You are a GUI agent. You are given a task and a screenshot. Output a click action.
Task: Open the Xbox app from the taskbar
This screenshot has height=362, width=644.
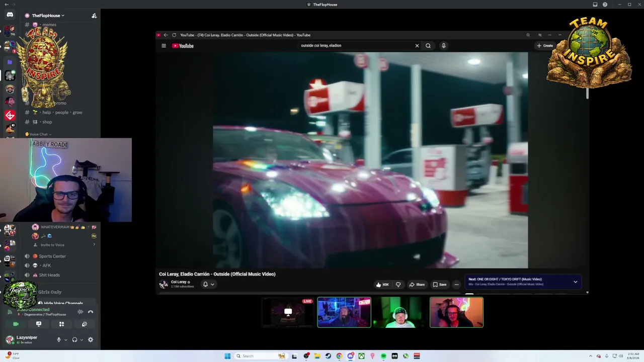tap(361, 356)
